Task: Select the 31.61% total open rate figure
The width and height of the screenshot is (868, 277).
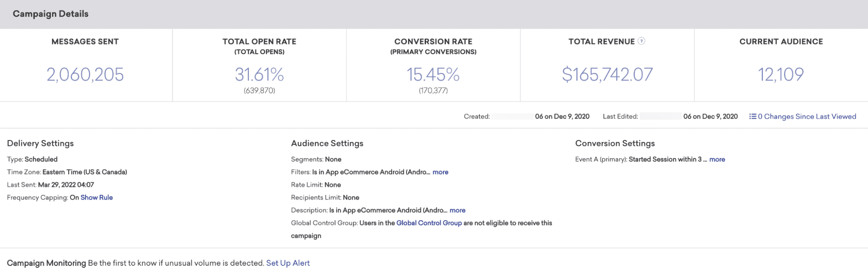Action: pyautogui.click(x=259, y=75)
